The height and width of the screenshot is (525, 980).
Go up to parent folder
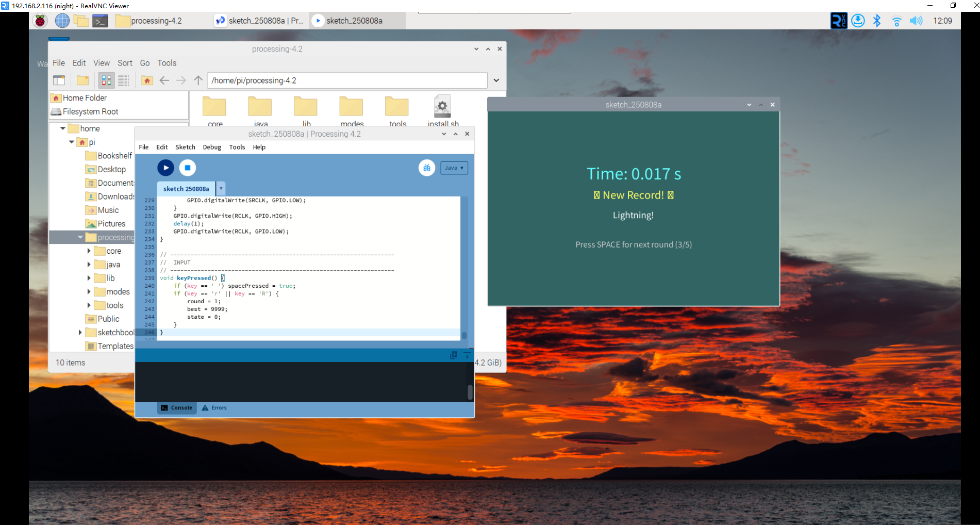(x=198, y=80)
